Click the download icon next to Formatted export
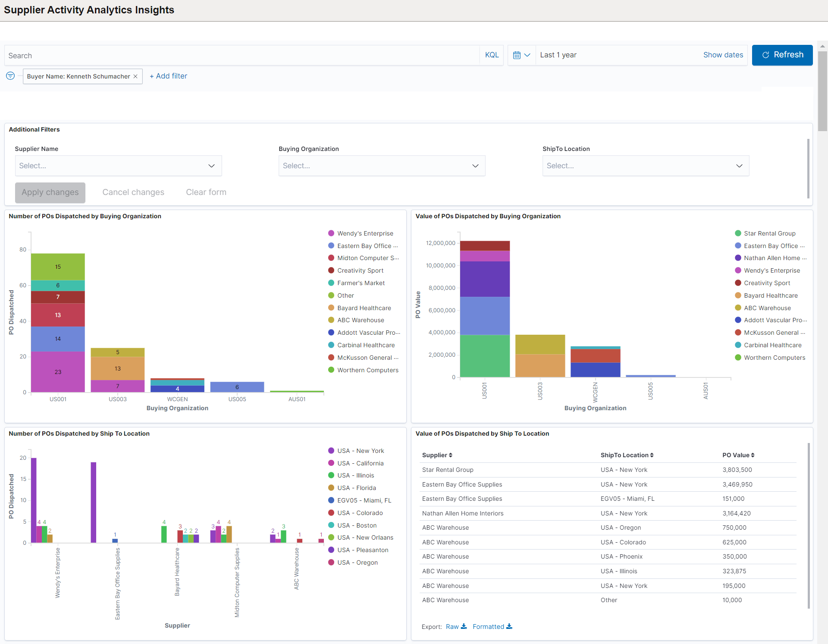The height and width of the screenshot is (644, 828). point(509,626)
